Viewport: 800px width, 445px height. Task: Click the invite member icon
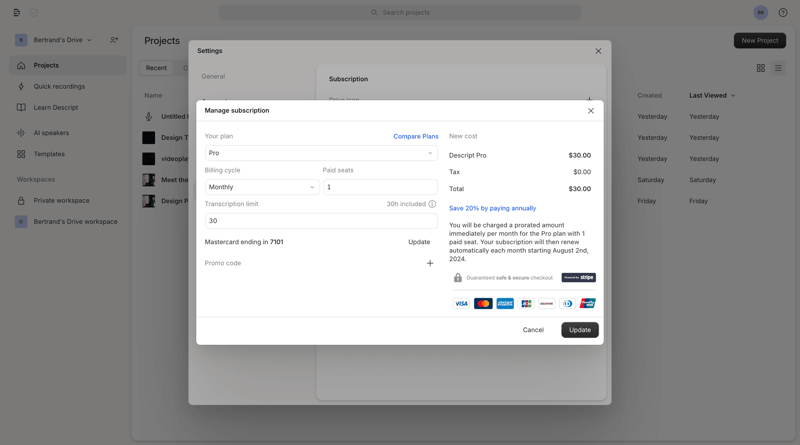coord(114,40)
